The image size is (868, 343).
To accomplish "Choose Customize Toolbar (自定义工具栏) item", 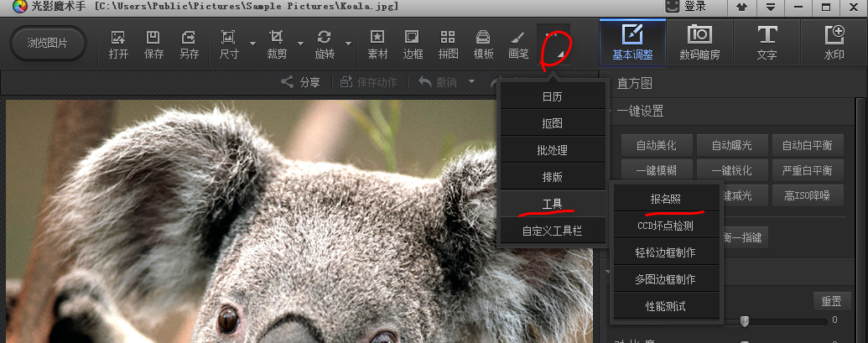I will point(553,231).
